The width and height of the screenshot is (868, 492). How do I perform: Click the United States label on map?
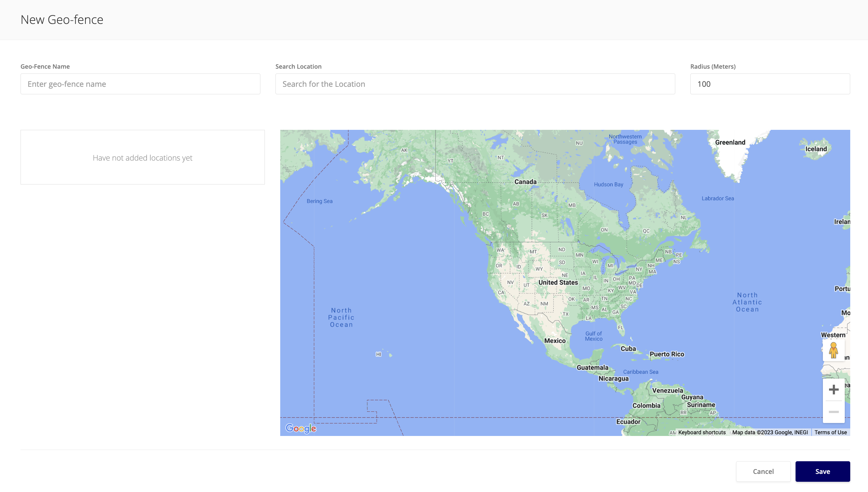point(558,283)
